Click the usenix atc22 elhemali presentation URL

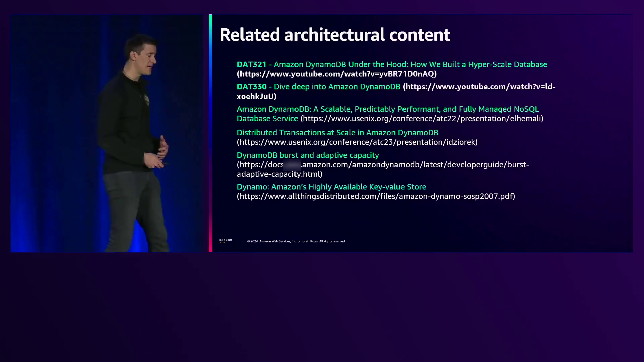[x=422, y=119]
